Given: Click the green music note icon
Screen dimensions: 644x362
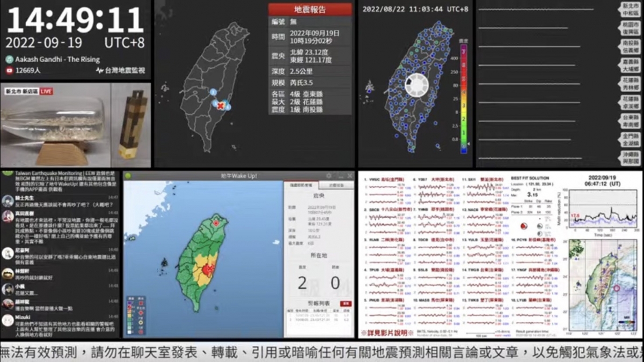Looking at the screenshot, I should 10,60.
